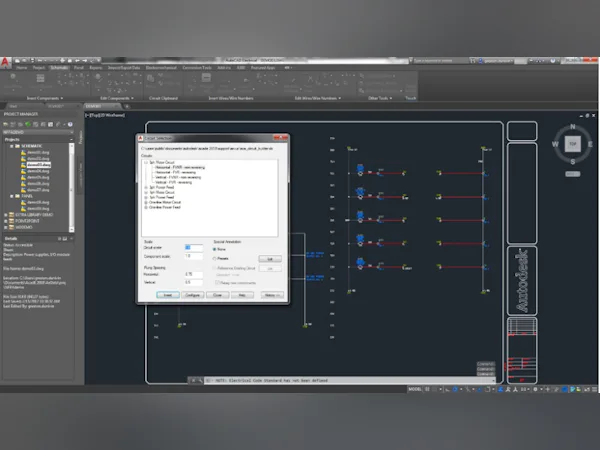Click the Horizontal rung spacing field
This screenshot has height=450, width=600.
pyautogui.click(x=194, y=274)
